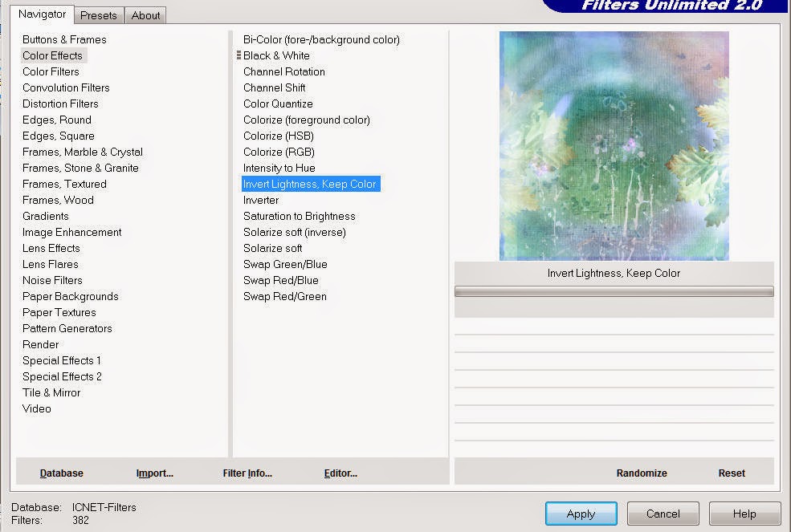Open the Help button

click(744, 514)
